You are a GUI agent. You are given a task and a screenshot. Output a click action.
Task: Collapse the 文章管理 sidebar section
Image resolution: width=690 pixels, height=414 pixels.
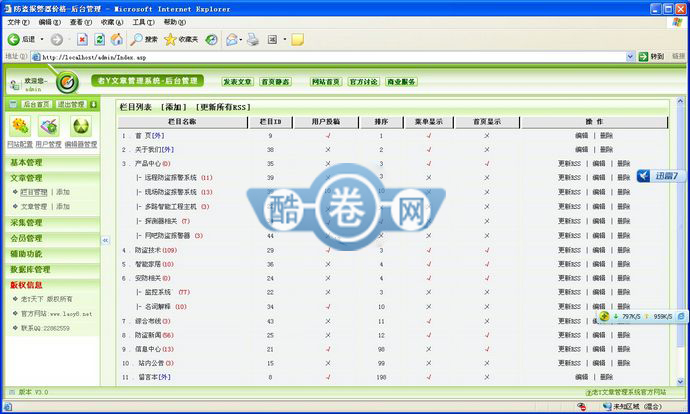pyautogui.click(x=52, y=178)
